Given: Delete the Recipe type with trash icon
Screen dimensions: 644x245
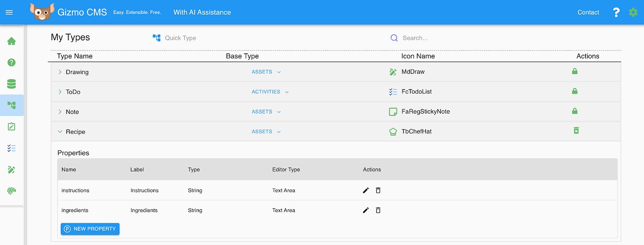Looking at the screenshot, I should [x=575, y=131].
